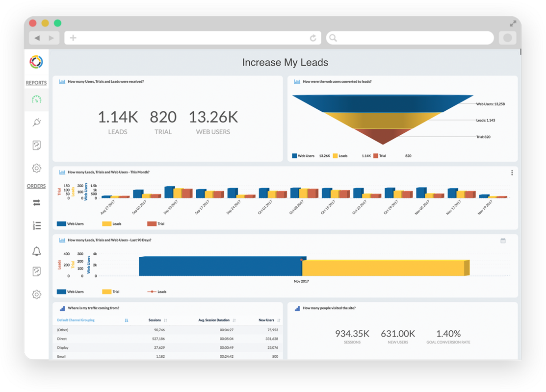
Task: Open the order list icon in sidebar
Action: coord(36,225)
